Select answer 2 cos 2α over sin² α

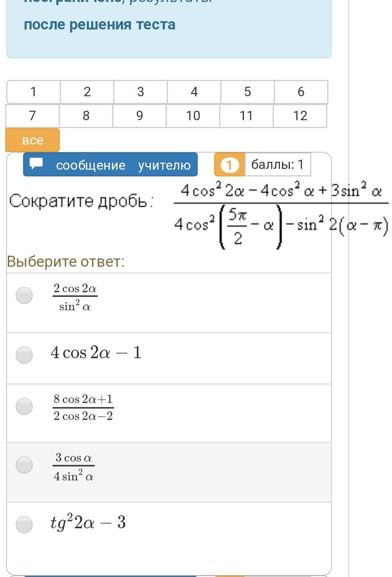(24, 296)
